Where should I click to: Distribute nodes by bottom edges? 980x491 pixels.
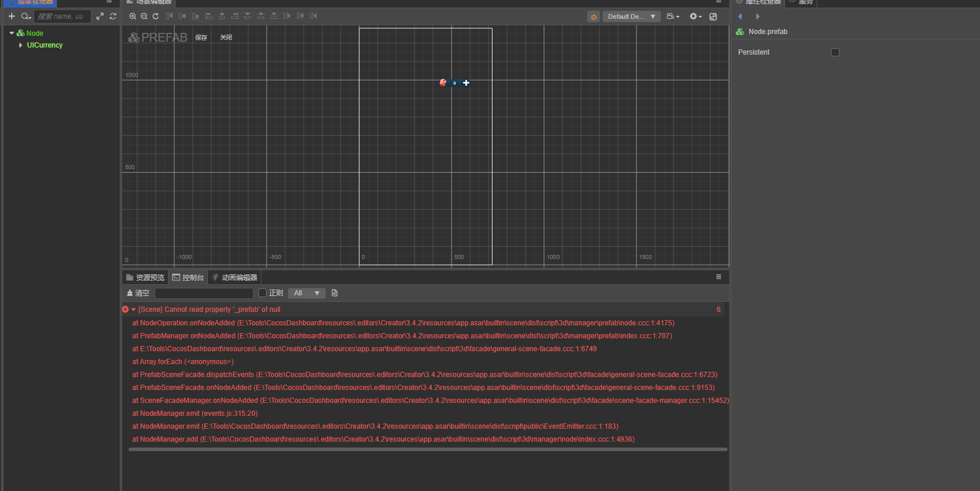point(274,16)
